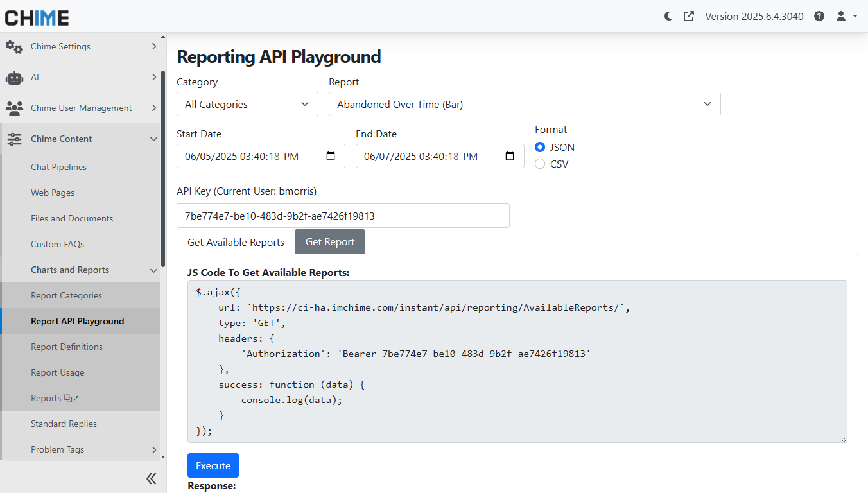The height and width of the screenshot is (493, 868).
Task: Click the Charts and Reports label
Action: 70,270
